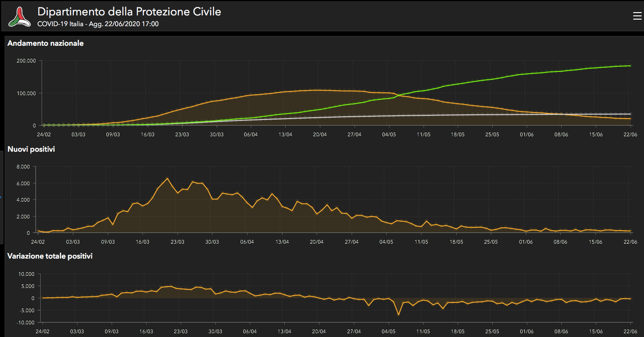This screenshot has width=644, height=337.
Task: Click the Protezione Civile logo
Action: tap(19, 16)
